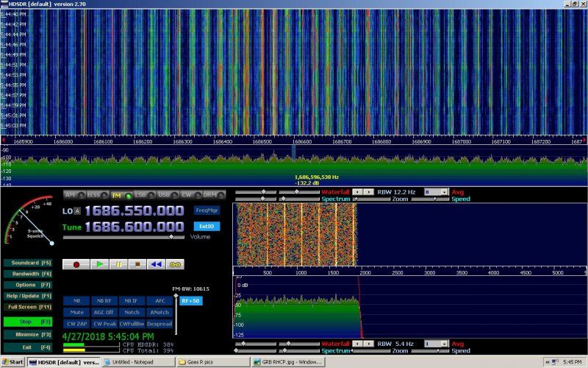The image size is (588, 368).
Task: Click the AGC Off button
Action: [104, 312]
